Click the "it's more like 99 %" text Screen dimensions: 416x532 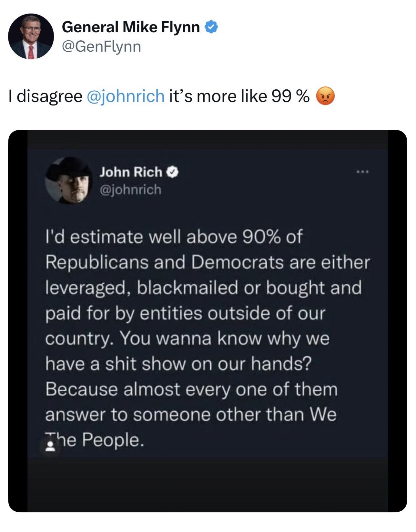[x=239, y=96]
